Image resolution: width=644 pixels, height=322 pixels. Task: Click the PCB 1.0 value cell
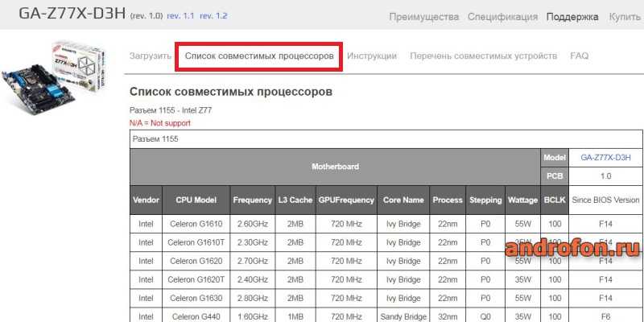(x=606, y=176)
